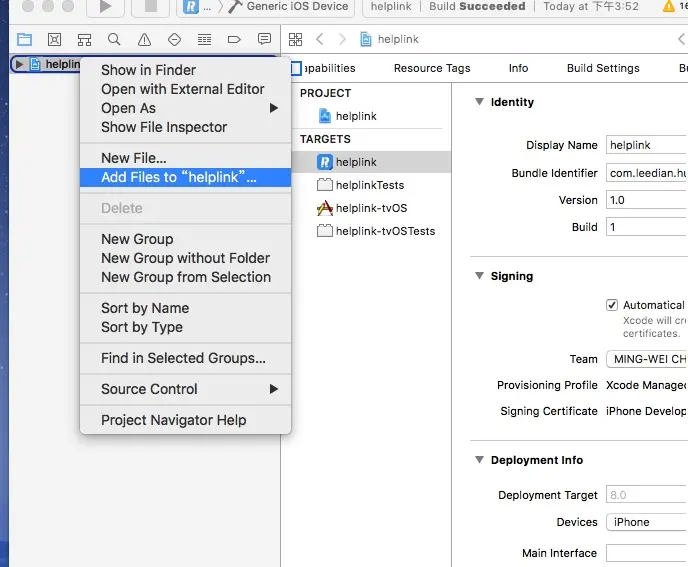Open the Source Control navigator
Screen dimensions: 688x567
(x=54, y=39)
